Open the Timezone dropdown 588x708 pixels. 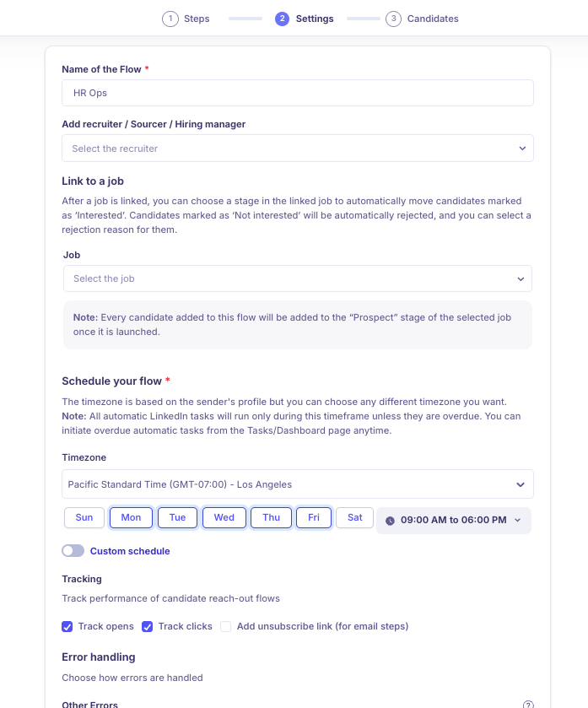(x=297, y=484)
